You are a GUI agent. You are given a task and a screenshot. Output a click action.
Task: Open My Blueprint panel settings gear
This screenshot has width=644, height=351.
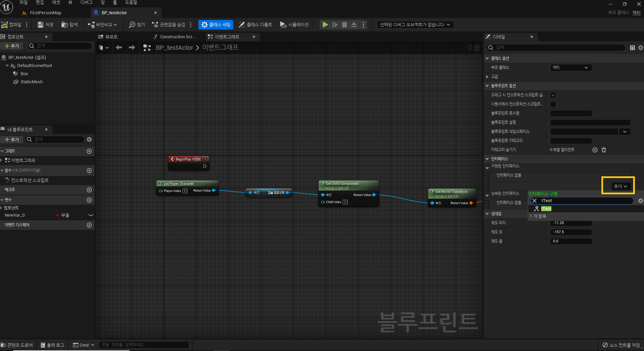(x=89, y=139)
